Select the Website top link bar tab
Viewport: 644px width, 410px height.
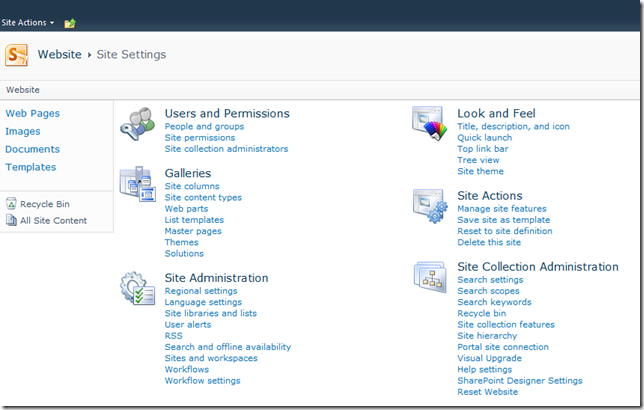pyautogui.click(x=23, y=90)
